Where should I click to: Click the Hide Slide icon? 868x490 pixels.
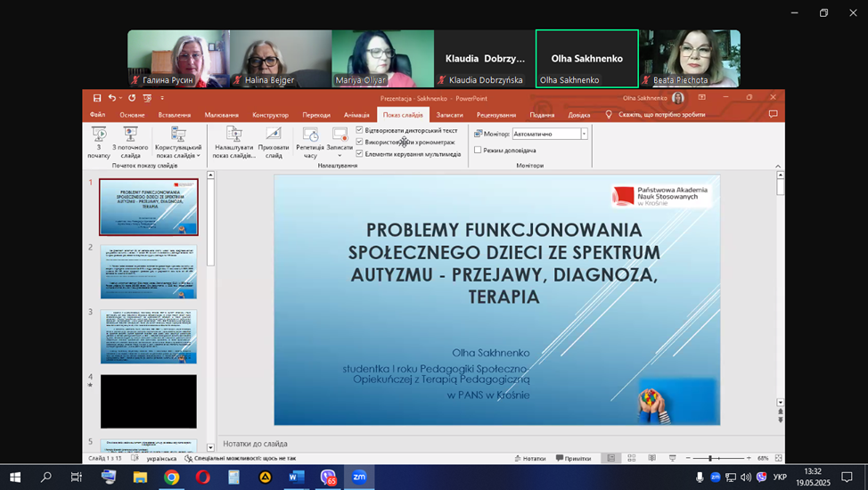click(274, 135)
